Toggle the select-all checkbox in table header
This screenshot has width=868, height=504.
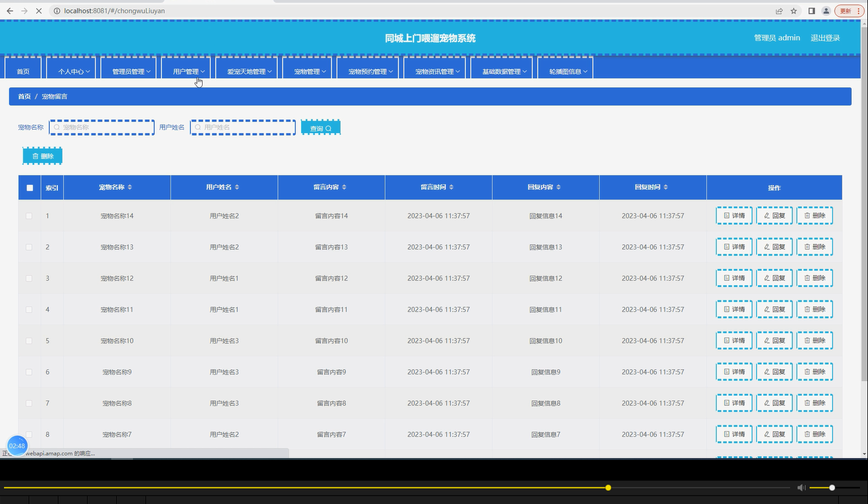coord(30,188)
